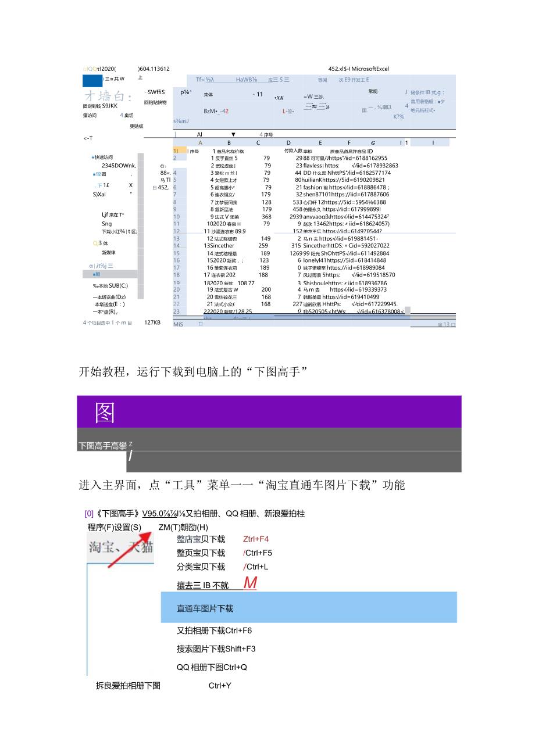Open the 程序(F) menu in 下图高手

99,528
